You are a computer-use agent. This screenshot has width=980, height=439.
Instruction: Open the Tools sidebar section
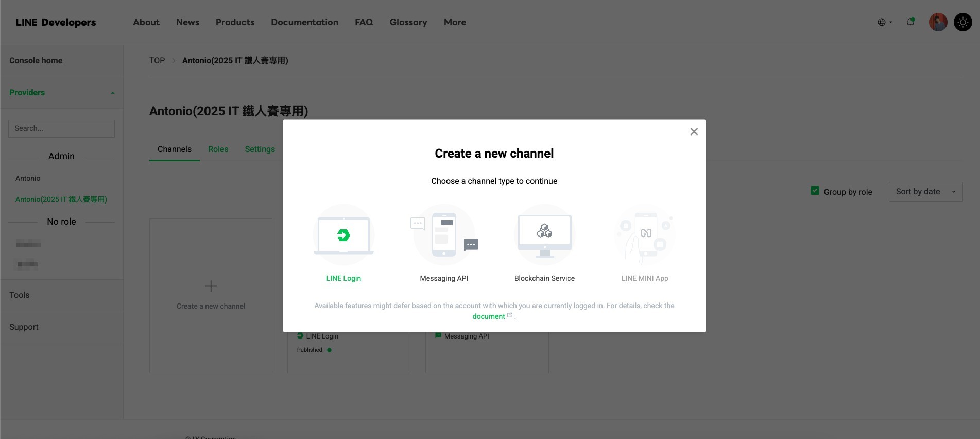coord(20,295)
